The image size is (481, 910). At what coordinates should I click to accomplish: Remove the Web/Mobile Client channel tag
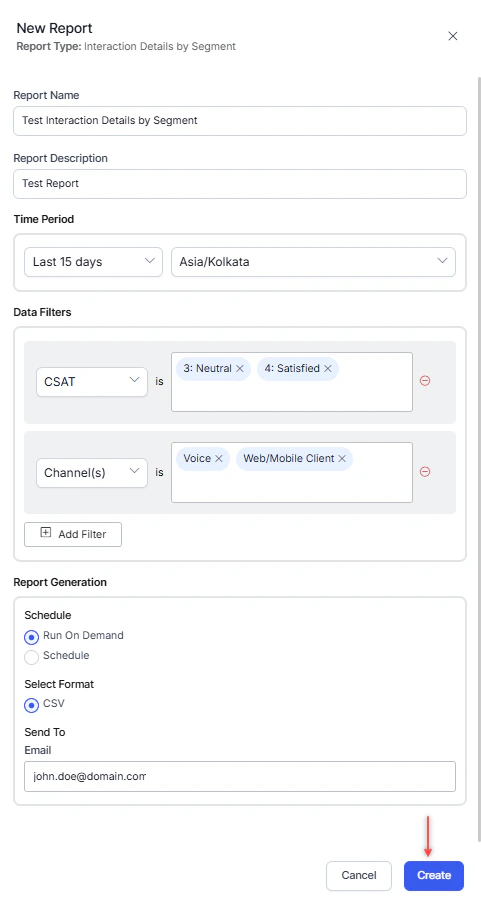click(x=342, y=458)
